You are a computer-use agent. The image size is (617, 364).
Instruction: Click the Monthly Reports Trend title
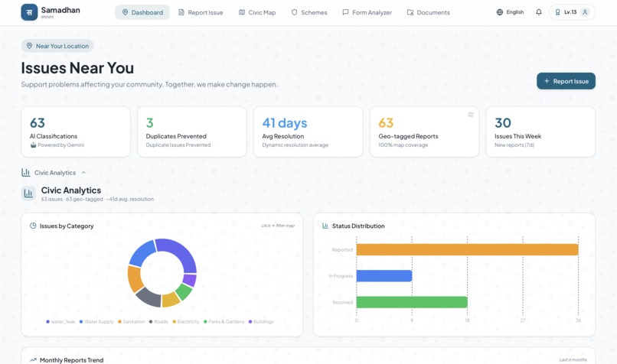(72, 360)
